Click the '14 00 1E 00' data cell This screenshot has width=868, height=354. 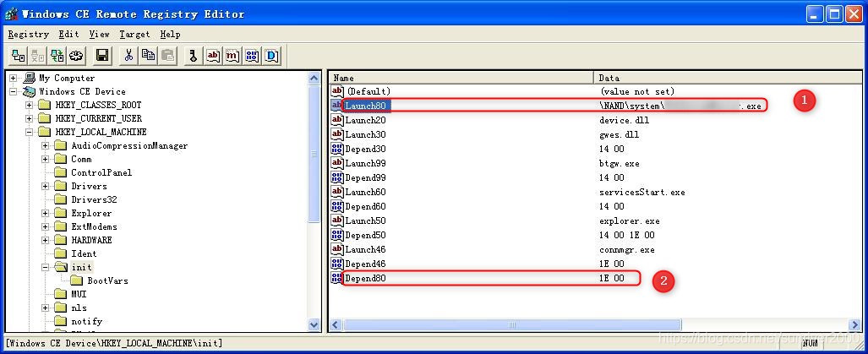point(626,235)
